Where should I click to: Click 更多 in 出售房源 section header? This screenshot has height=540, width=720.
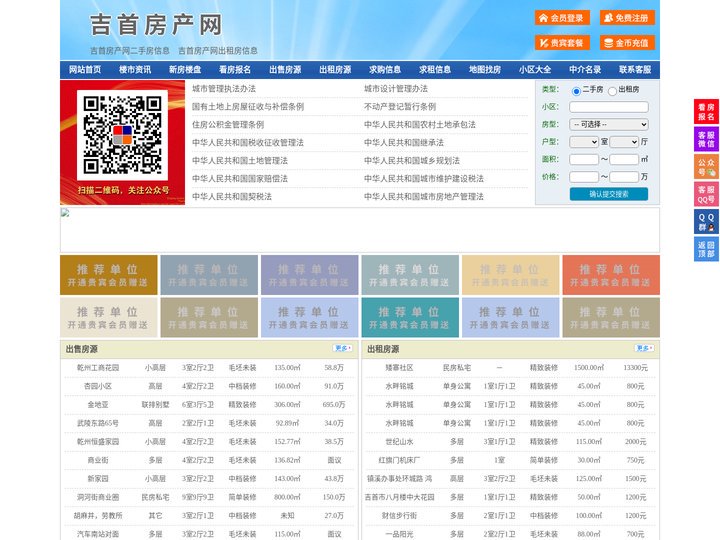click(343, 349)
